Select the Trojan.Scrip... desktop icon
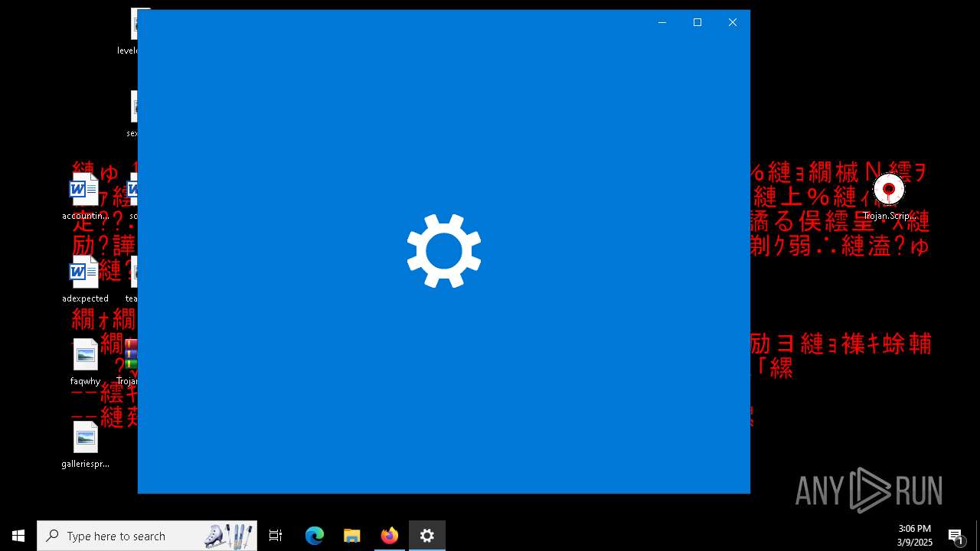980x551 pixels. click(x=889, y=197)
